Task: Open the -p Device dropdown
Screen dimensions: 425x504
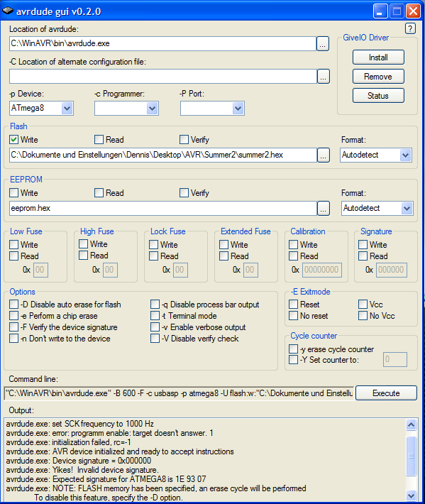Action: (67, 109)
